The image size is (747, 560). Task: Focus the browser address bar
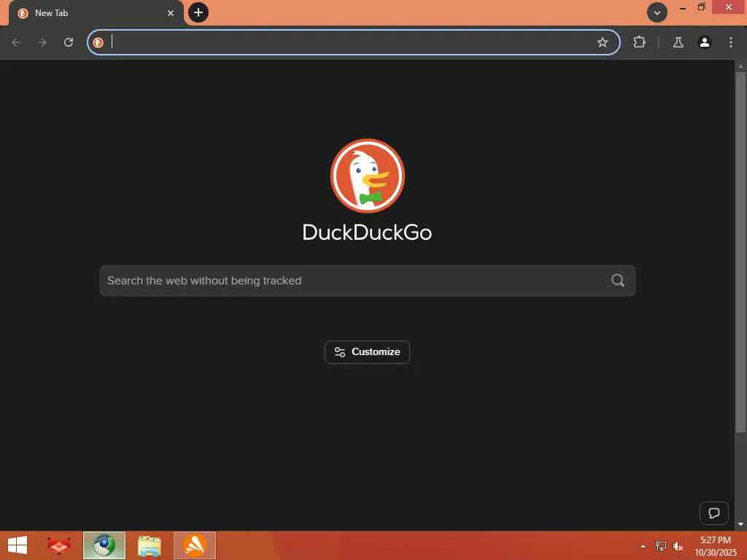click(352, 42)
